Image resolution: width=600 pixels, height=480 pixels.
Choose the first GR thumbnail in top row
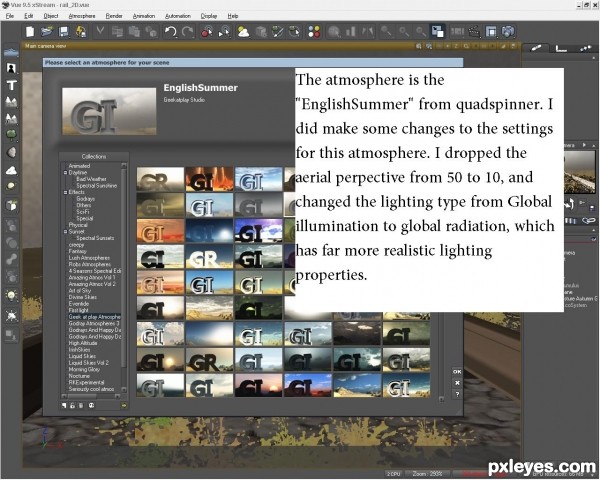[x=160, y=179]
